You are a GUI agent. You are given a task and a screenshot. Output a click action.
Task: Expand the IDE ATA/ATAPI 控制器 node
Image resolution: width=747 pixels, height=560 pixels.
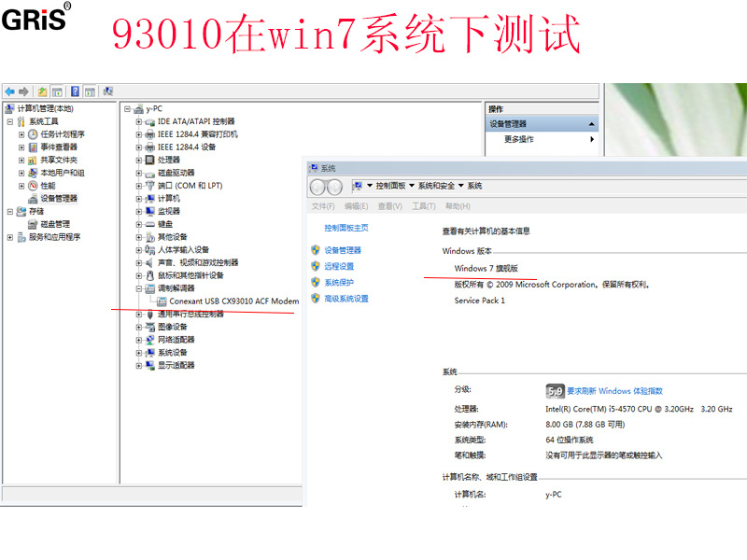138,122
